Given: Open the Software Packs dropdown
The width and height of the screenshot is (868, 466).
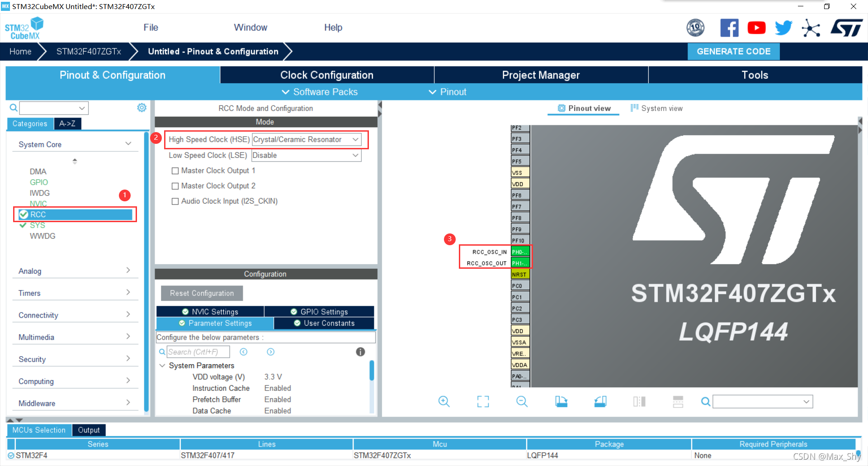Looking at the screenshot, I should tap(320, 92).
